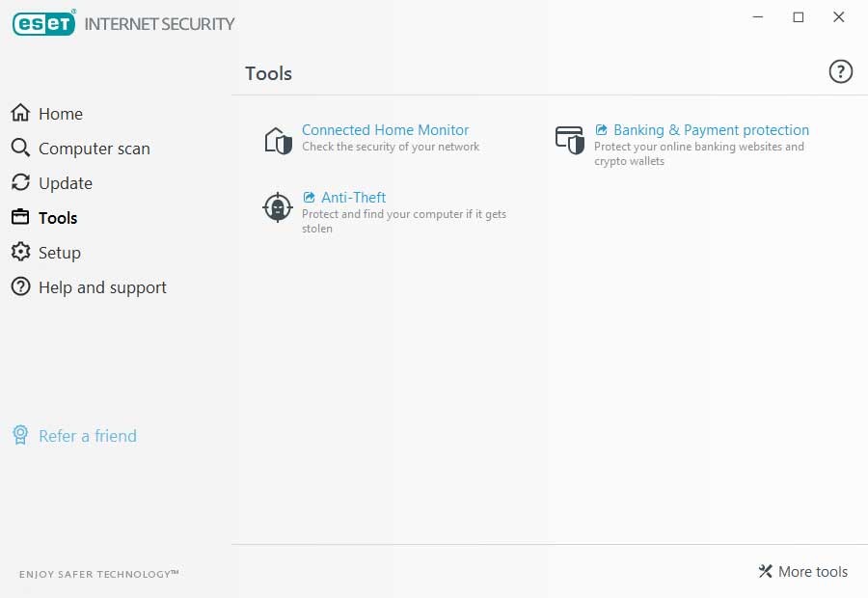The image size is (868, 598).
Task: Switch to the Update section
Action: (65, 182)
